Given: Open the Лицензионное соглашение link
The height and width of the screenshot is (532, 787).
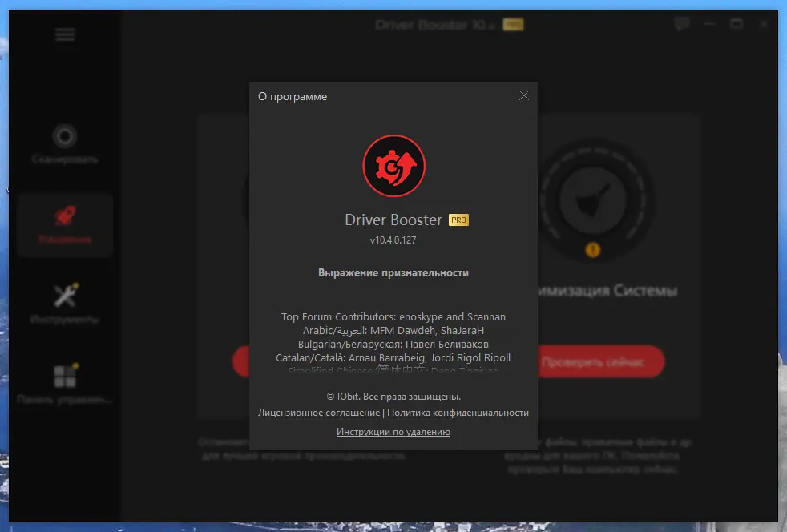Looking at the screenshot, I should tap(319, 413).
